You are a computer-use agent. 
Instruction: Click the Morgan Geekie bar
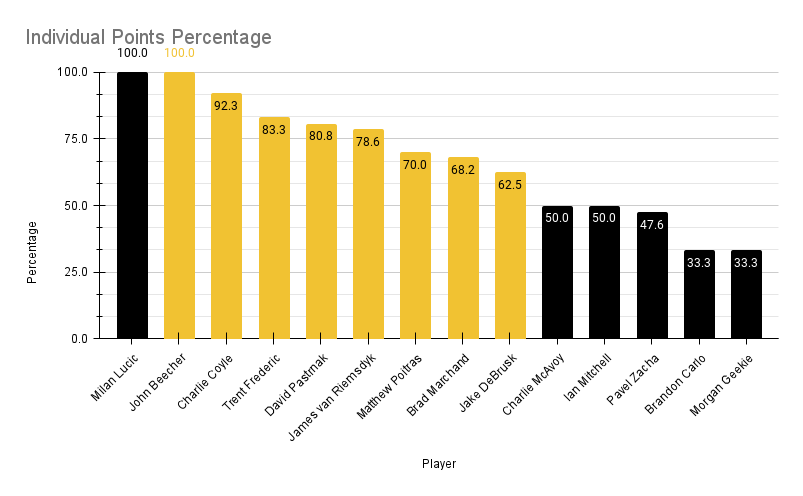coord(746,294)
